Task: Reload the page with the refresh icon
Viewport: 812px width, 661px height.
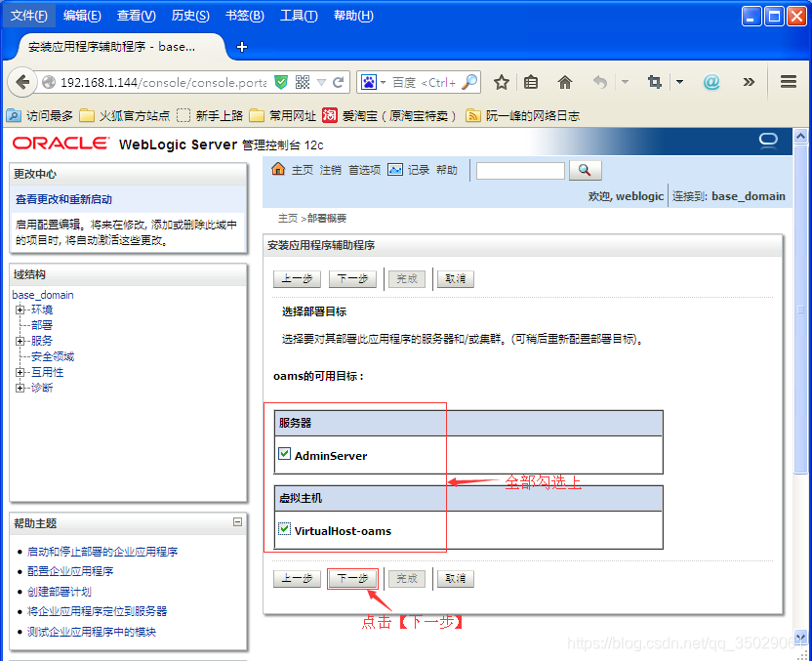Action: point(338,82)
